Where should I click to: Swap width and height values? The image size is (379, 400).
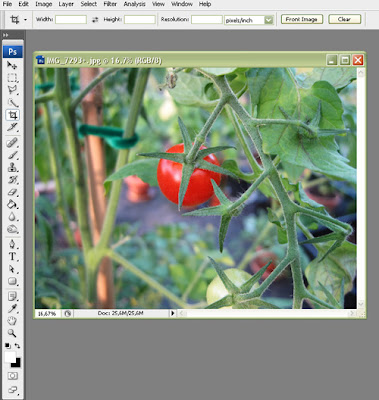(95, 20)
